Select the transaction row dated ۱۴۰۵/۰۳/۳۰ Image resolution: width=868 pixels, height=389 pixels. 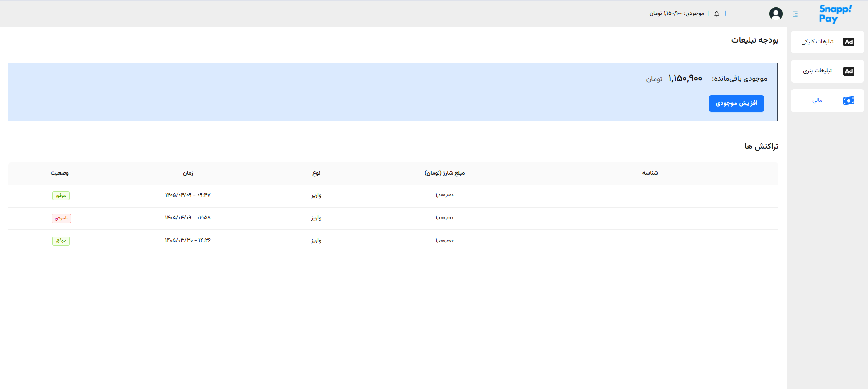point(393,241)
